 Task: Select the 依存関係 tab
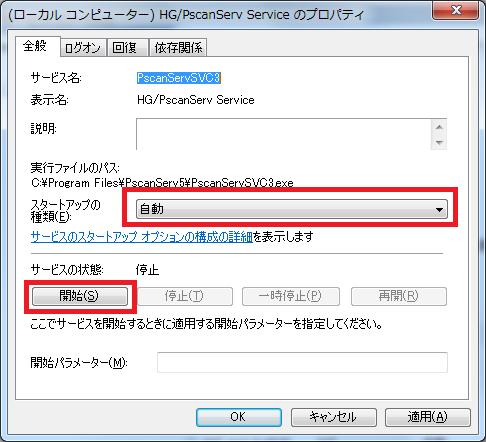pyautogui.click(x=178, y=47)
